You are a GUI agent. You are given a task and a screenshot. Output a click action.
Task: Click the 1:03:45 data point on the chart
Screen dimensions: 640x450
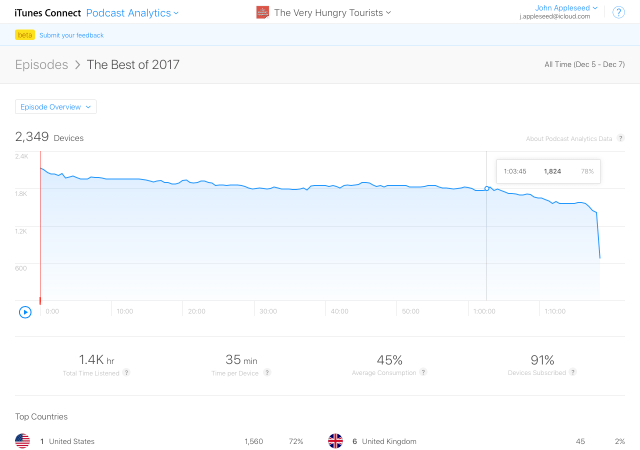click(487, 188)
